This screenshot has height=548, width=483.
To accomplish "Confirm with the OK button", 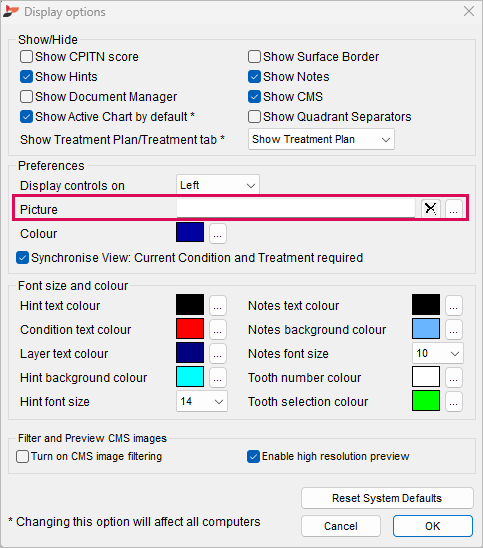I will coord(433,526).
